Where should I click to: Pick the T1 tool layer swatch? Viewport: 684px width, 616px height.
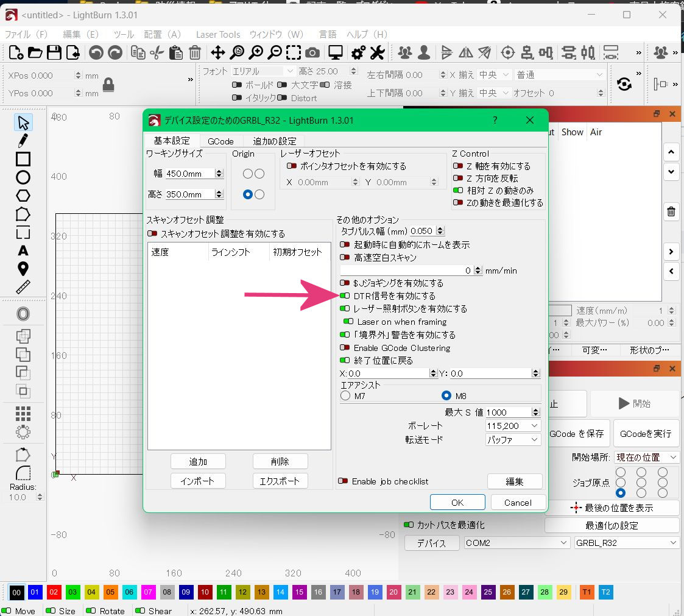point(587,592)
